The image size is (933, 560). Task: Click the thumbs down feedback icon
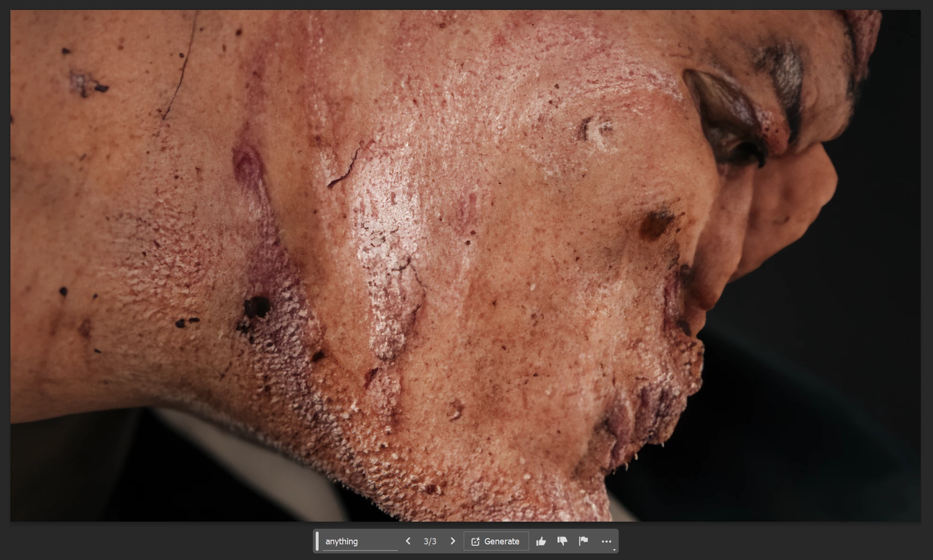click(562, 541)
